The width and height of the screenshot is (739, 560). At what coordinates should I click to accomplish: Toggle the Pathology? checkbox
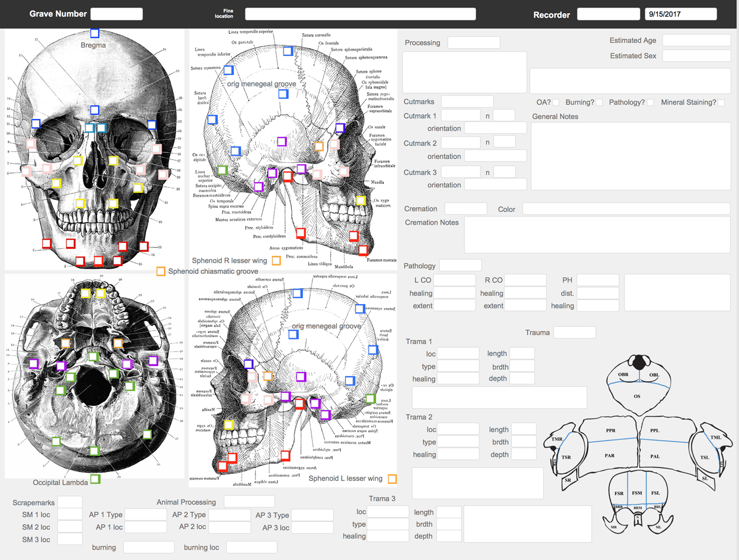point(650,102)
